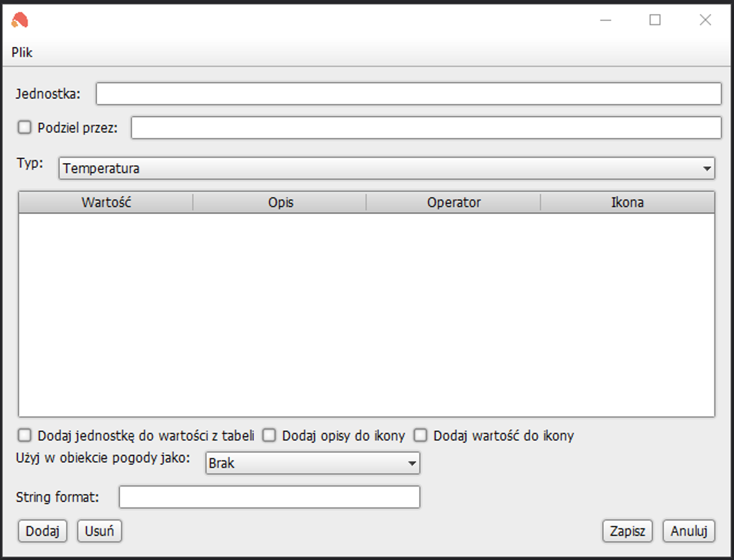Cancel with the Anuluj button
The image size is (734, 560).
[x=689, y=531]
